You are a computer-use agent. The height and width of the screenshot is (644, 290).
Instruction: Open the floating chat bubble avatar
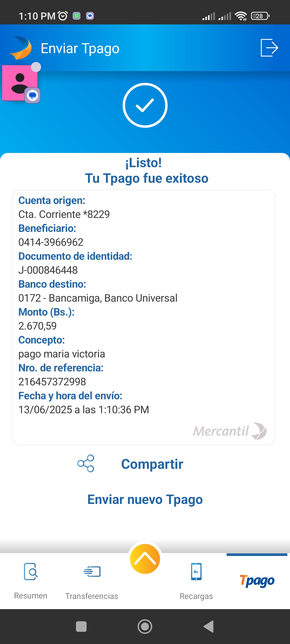21,83
